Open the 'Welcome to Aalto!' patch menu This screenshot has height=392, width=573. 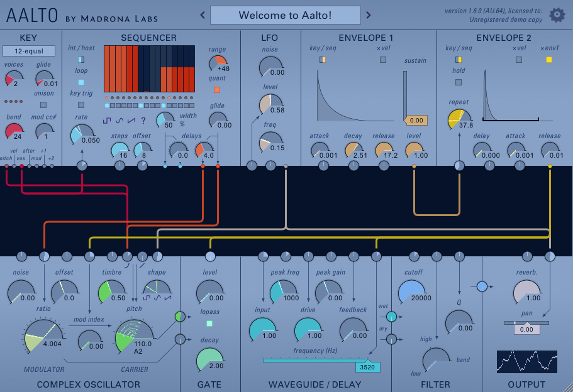pos(285,15)
